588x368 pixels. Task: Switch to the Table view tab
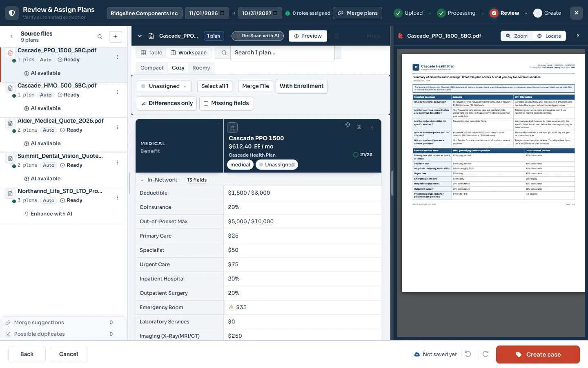pyautogui.click(x=151, y=53)
